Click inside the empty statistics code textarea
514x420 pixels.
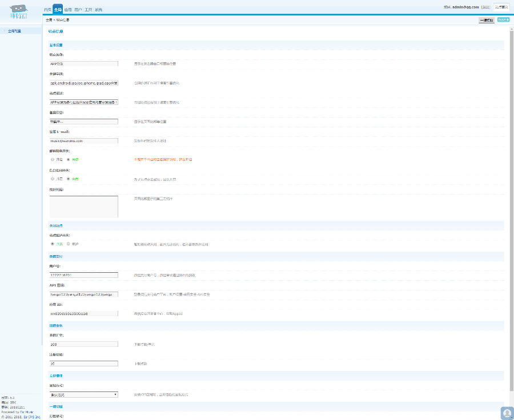(x=83, y=207)
